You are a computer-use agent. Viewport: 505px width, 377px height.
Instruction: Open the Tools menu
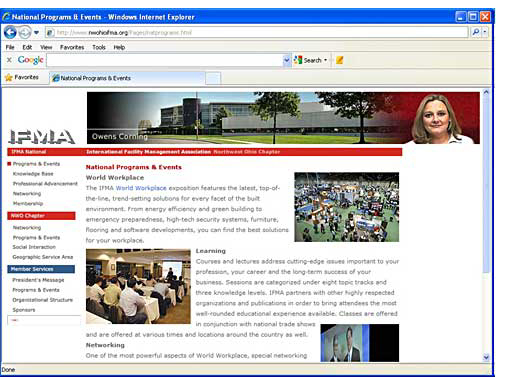(99, 47)
